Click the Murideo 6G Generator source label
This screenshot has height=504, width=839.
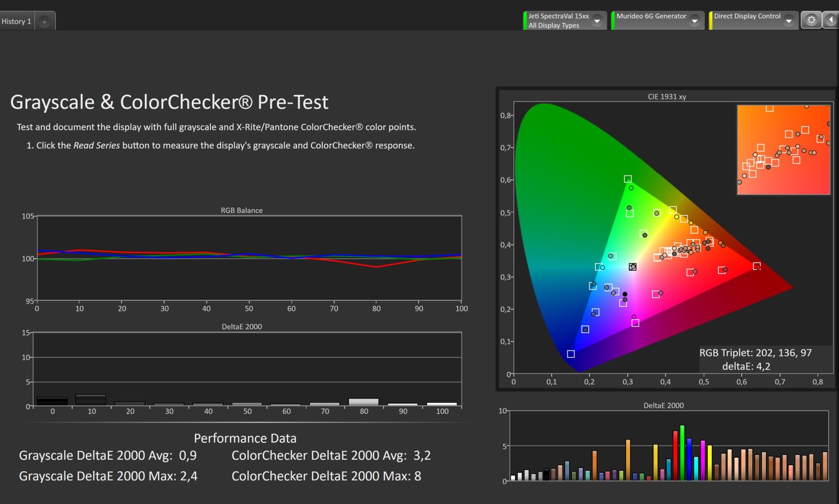651,16
